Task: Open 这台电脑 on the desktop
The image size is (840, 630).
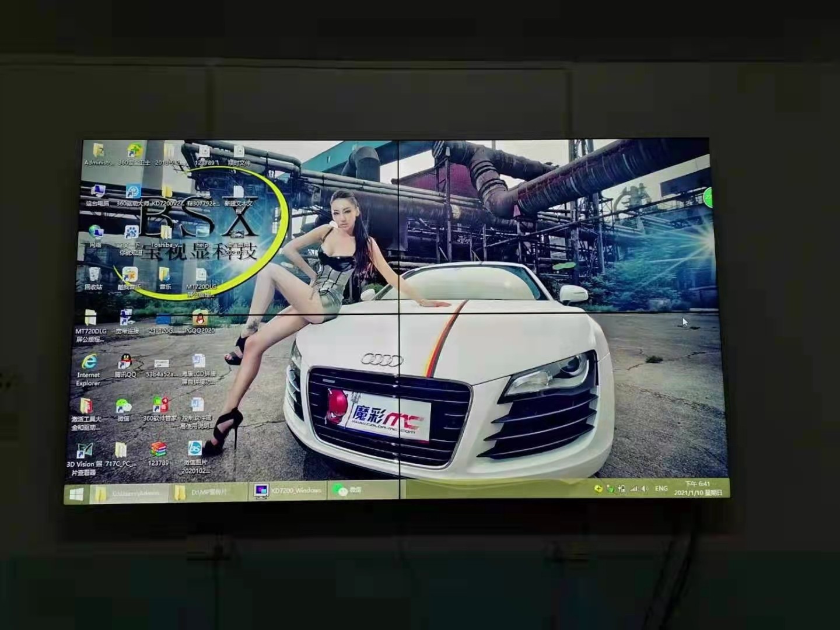Action: pyautogui.click(x=97, y=192)
